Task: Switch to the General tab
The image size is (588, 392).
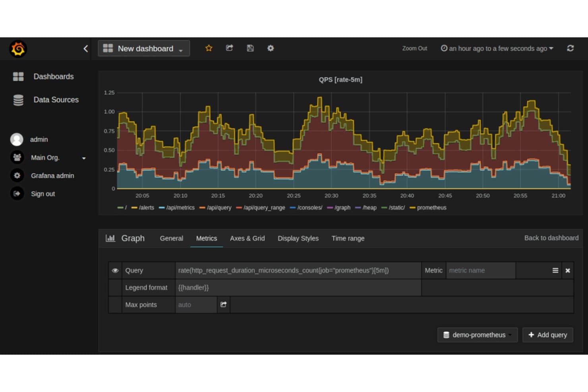Action: point(171,238)
